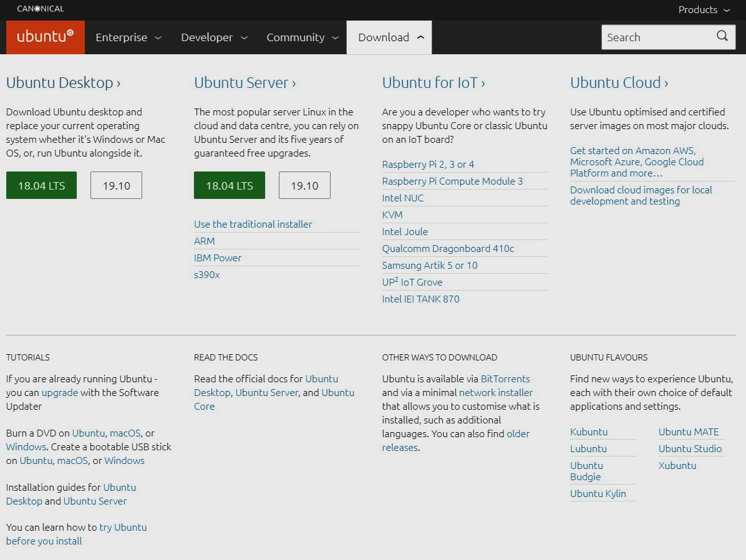This screenshot has width=746, height=560.
Task: Download Ubuntu Desktop 18.04 LTS
Action: click(41, 185)
